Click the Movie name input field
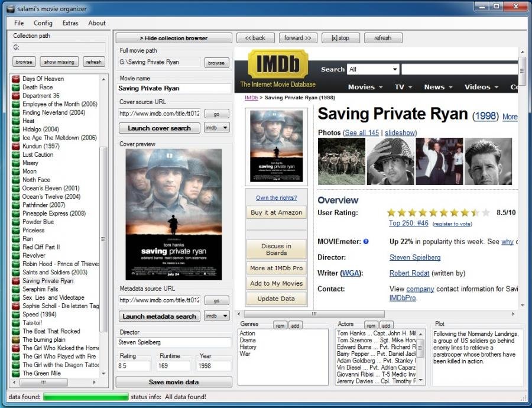The image size is (532, 408). [174, 88]
